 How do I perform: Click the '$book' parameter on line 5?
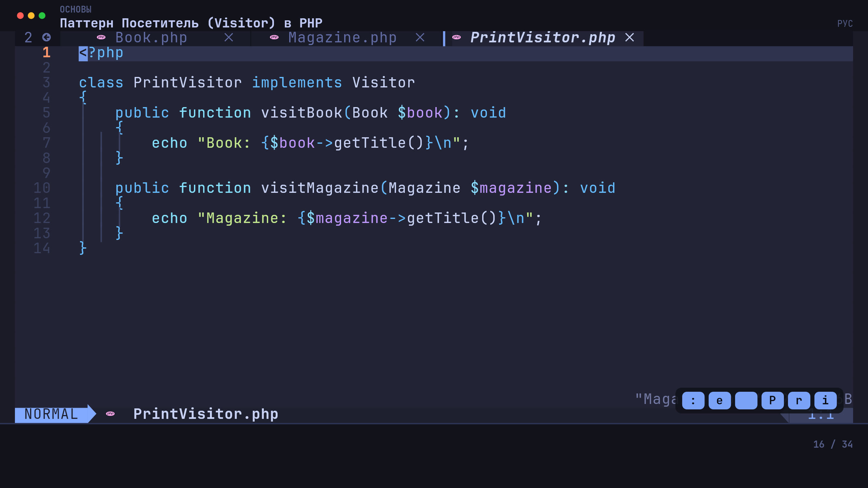(x=420, y=113)
